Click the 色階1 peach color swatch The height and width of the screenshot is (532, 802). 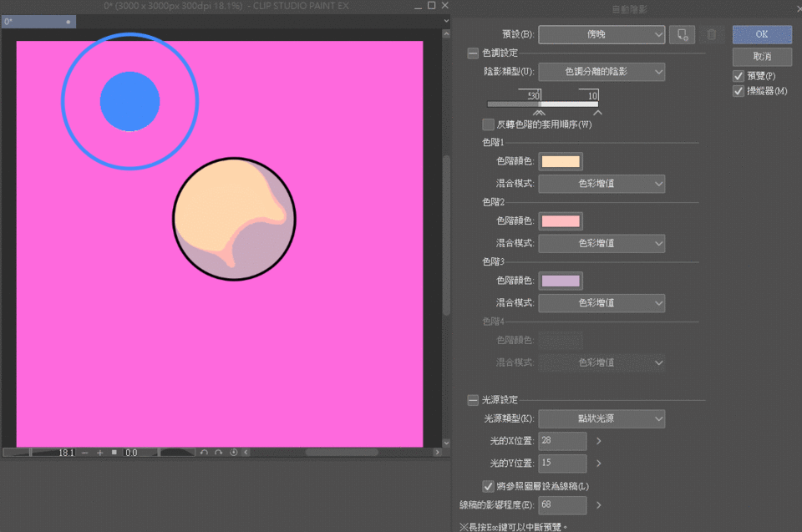(x=561, y=162)
